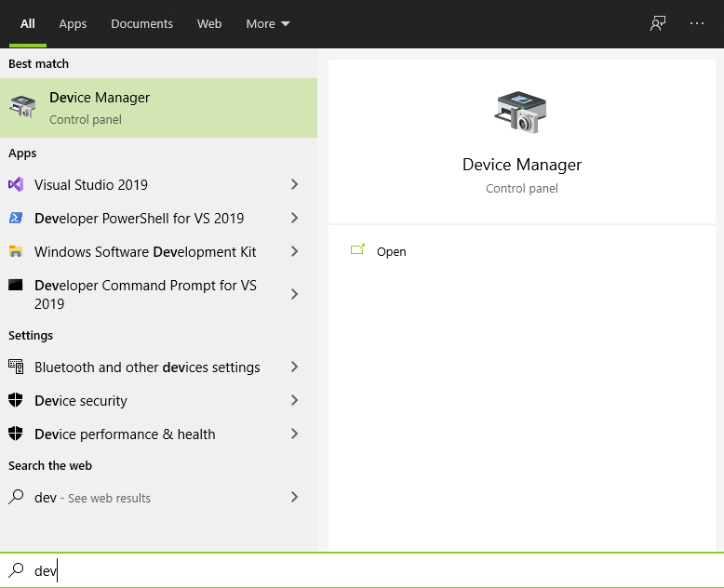Select the Web filter tab
724x588 pixels.
tap(209, 23)
